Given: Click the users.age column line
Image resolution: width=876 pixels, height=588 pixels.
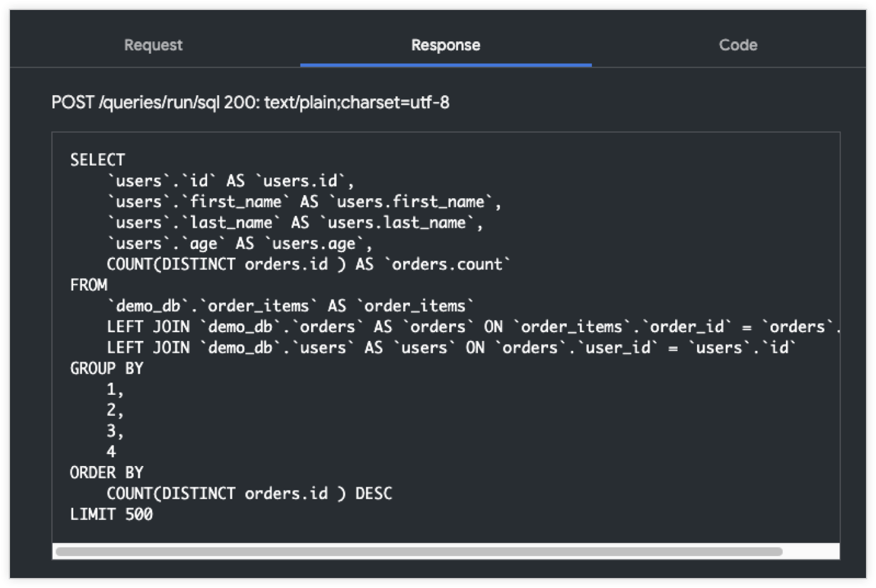Looking at the screenshot, I should pos(240,244).
